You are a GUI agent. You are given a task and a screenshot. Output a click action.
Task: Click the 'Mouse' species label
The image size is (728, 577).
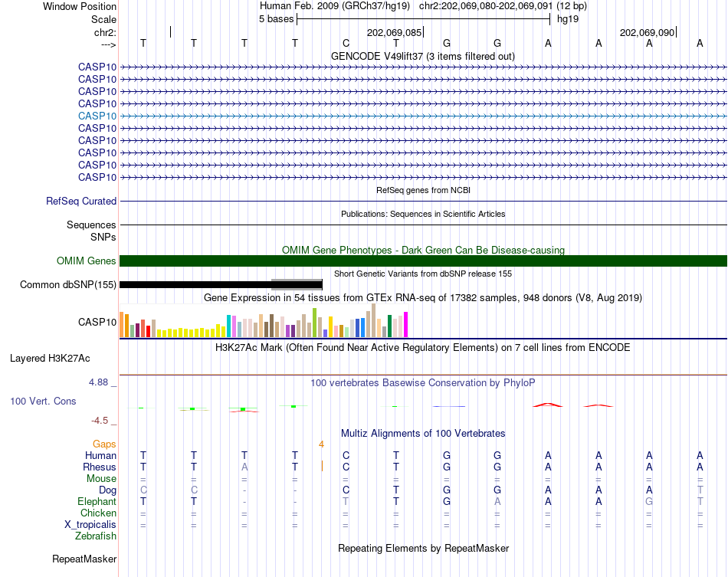pyautogui.click(x=101, y=479)
